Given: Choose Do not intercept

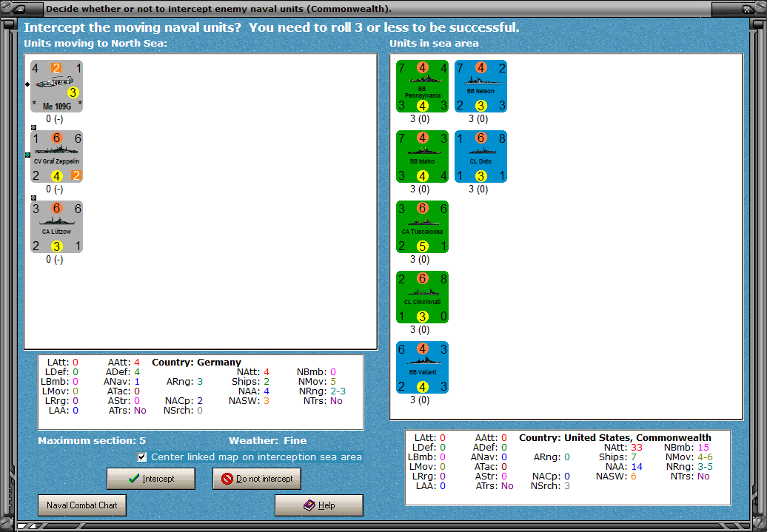Looking at the screenshot, I should coord(257,479).
